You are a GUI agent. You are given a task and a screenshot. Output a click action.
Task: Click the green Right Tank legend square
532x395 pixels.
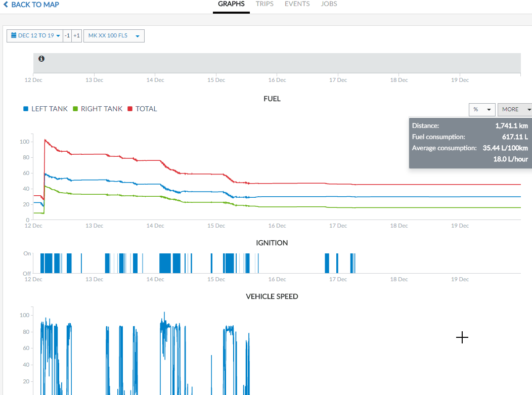75,109
